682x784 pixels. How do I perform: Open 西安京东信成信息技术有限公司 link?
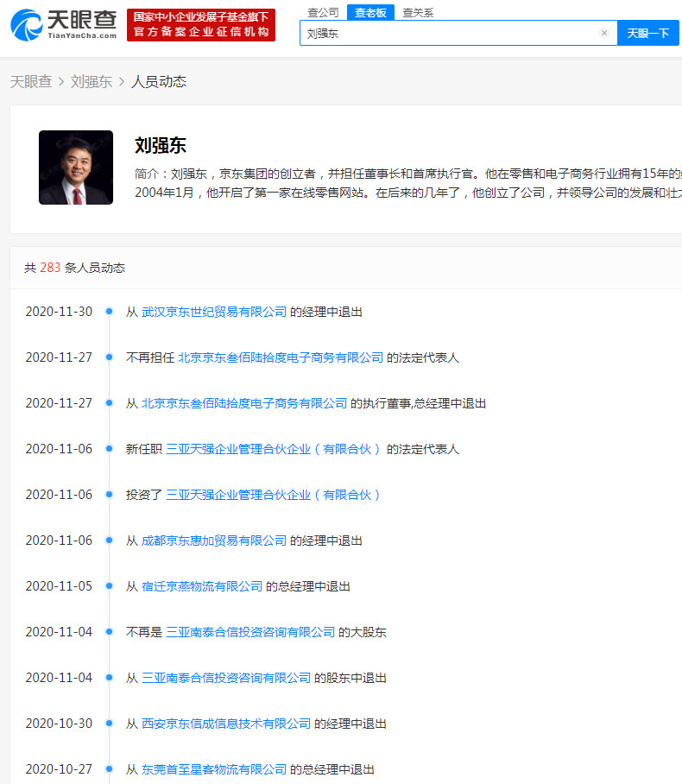[226, 724]
